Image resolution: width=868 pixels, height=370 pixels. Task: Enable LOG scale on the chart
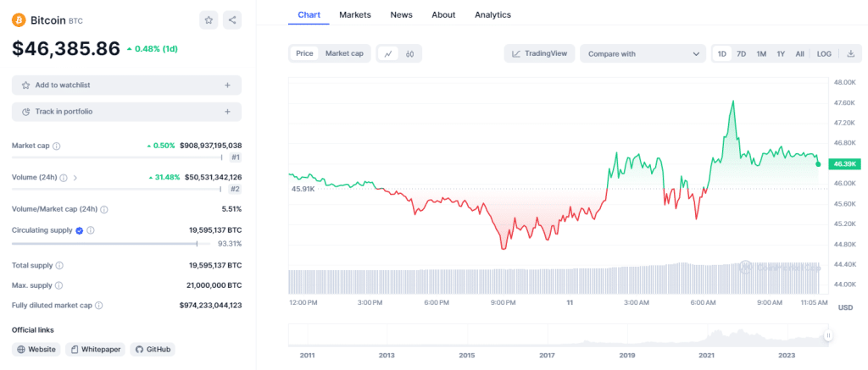[824, 53]
